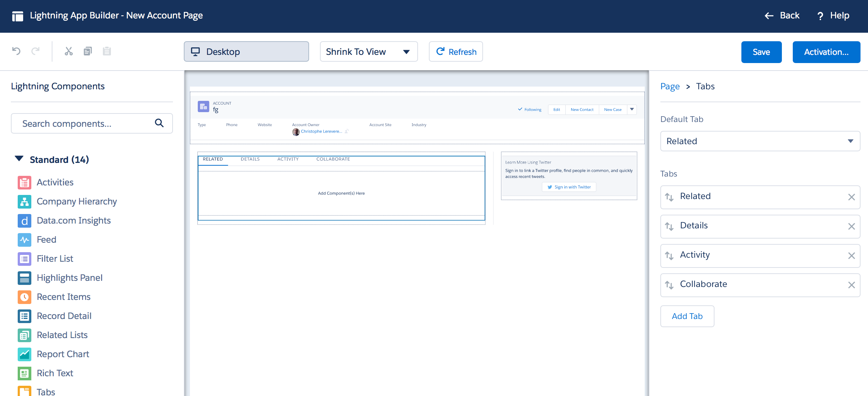
Task: Collapse the Standard (14) components section
Action: pos(19,159)
